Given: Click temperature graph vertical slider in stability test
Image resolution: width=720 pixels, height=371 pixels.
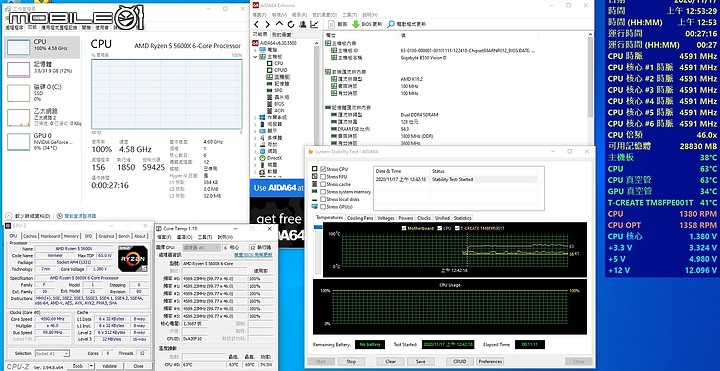Looking at the screenshot, I should click(318, 228).
